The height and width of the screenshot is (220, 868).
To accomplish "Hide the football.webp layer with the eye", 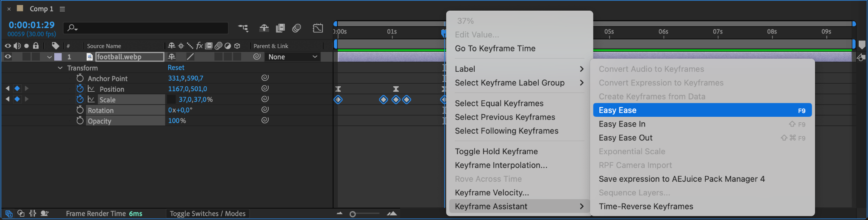I will tap(8, 56).
